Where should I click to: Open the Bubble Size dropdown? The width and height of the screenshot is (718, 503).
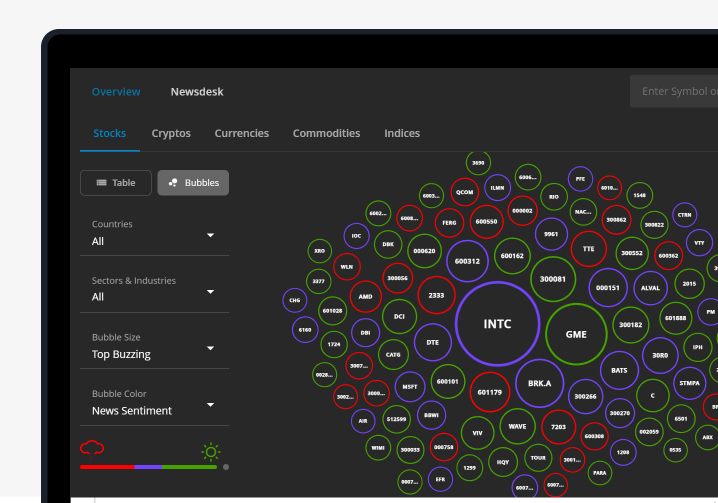(154, 346)
